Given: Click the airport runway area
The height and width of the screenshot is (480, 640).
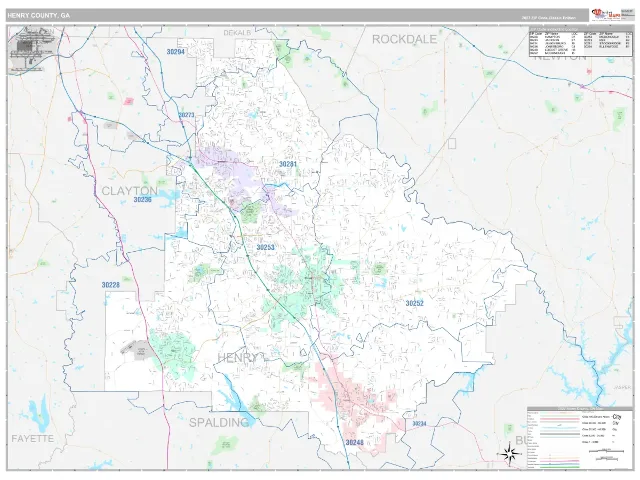Looking at the screenshot, I should point(31,49).
